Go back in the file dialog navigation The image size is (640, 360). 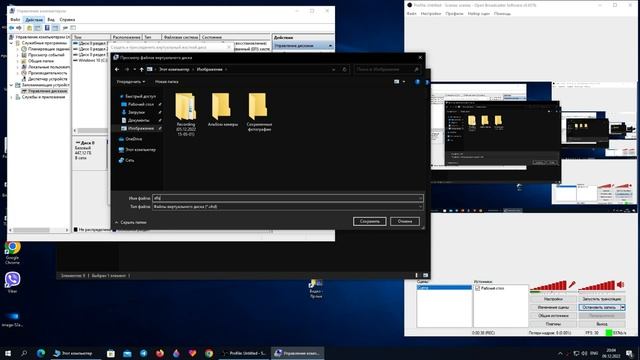(117, 69)
